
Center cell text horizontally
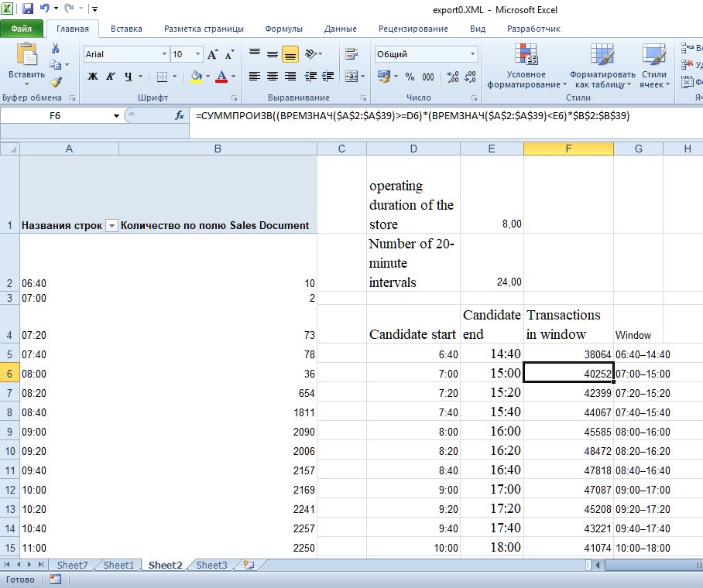pyautogui.click(x=273, y=76)
